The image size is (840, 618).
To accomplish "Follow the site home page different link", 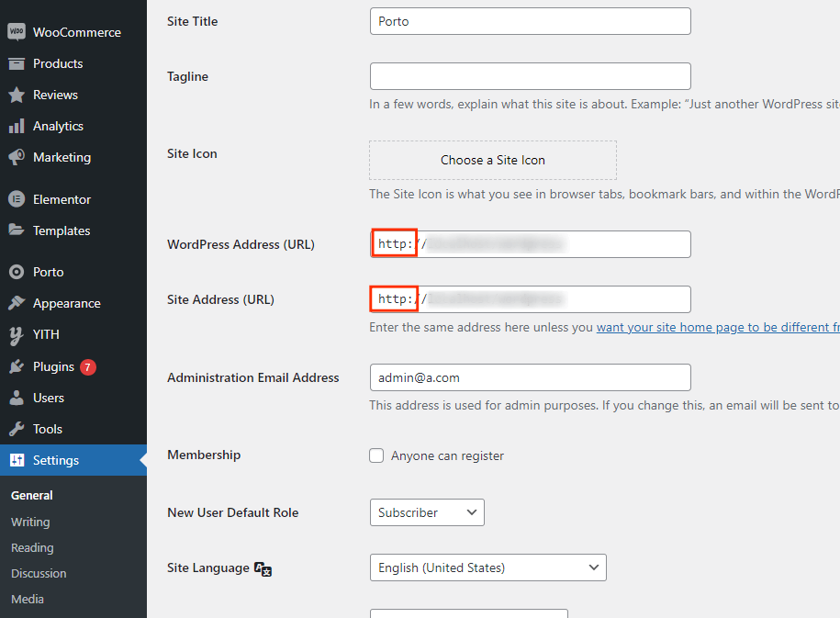I will 717,327.
